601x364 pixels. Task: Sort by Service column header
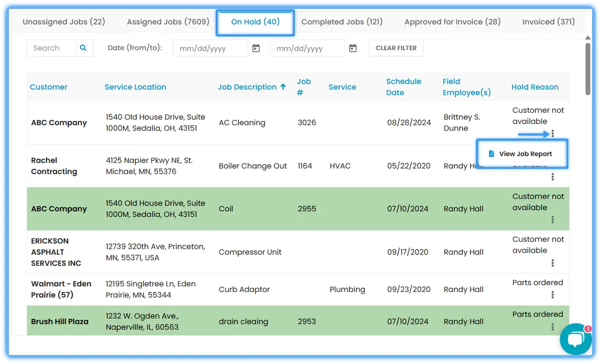[x=343, y=87]
